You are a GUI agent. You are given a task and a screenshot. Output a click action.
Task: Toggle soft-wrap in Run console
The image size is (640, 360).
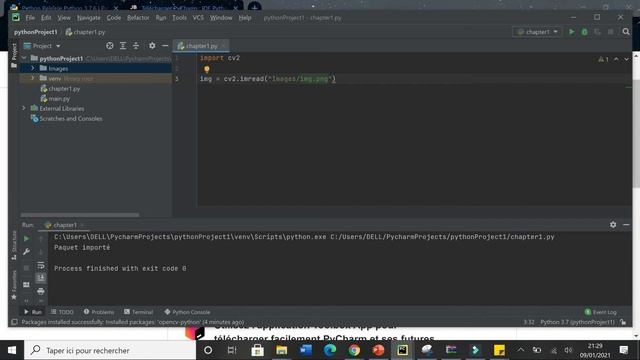pyautogui.click(x=41, y=266)
